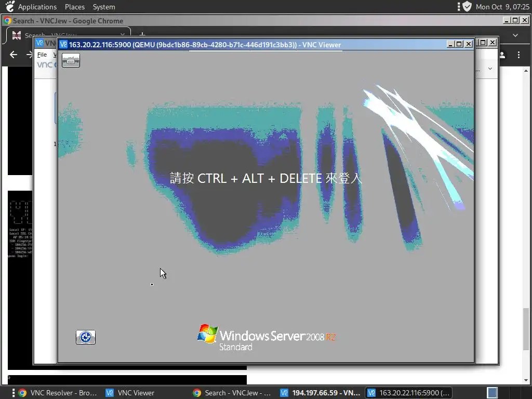Close the Search - VNCJew Chrome tab
Viewport: 532px width, 399px height.
pos(123,35)
